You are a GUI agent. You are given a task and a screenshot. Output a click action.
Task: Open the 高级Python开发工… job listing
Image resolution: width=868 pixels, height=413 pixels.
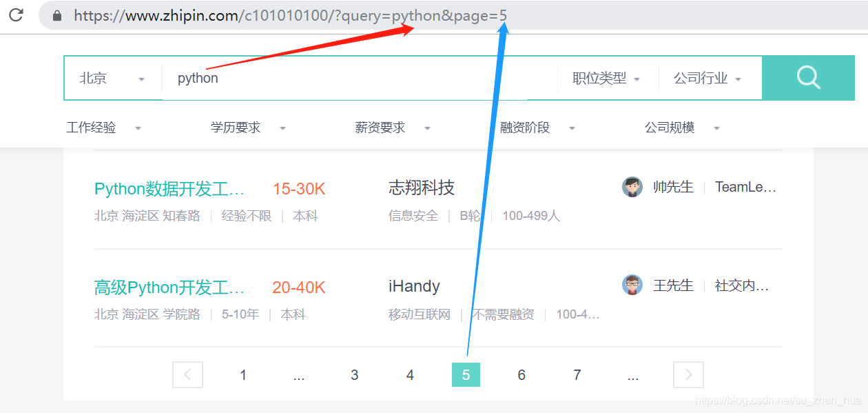(x=169, y=288)
